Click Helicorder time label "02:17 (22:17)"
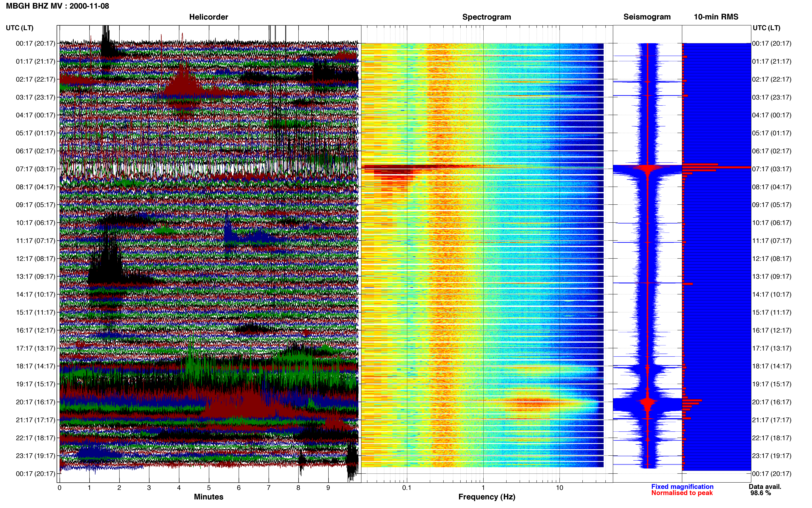812x508 pixels. (35, 79)
